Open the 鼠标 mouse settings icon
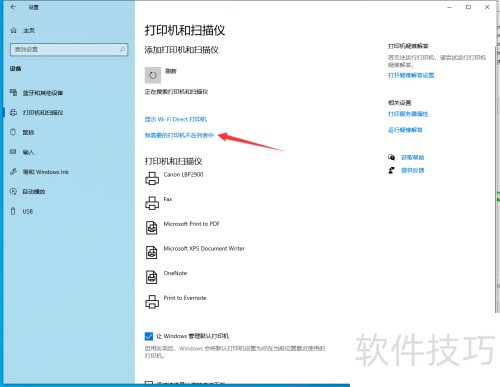 click(13, 132)
